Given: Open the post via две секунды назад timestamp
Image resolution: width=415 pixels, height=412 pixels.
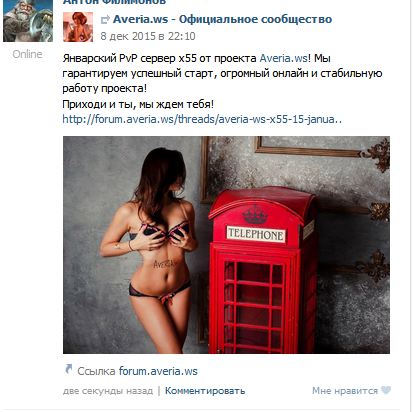Looking at the screenshot, I should [108, 391].
